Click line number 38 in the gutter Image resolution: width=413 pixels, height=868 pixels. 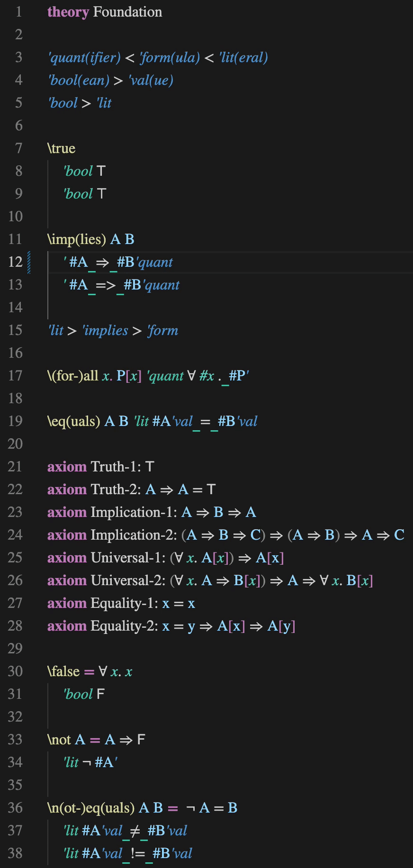[x=15, y=853]
